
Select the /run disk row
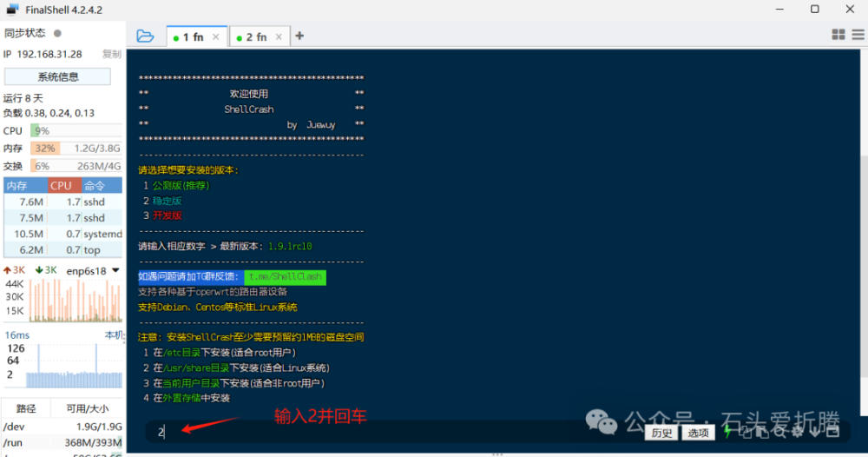(x=62, y=442)
